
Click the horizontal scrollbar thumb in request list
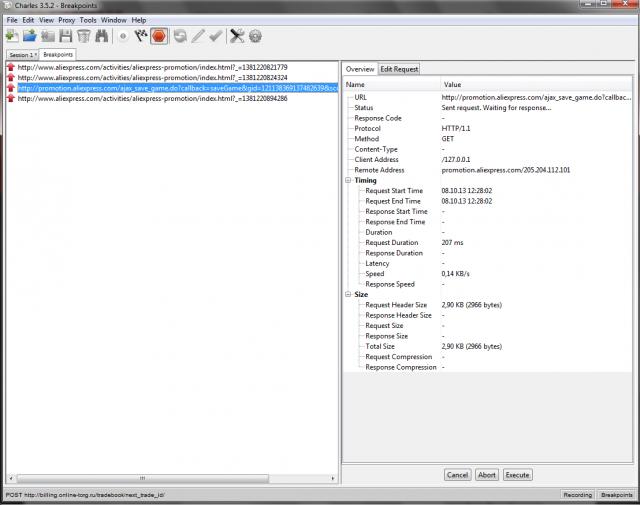(x=142, y=478)
